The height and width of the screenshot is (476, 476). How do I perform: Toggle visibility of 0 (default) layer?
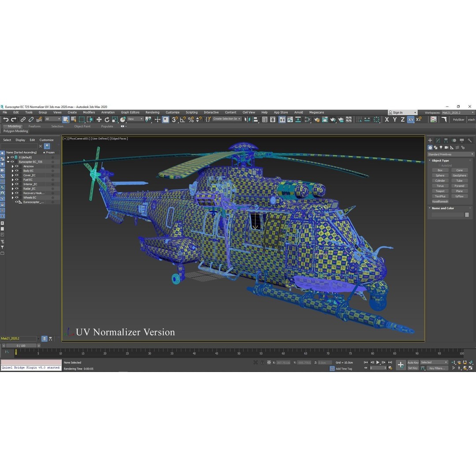(12, 157)
